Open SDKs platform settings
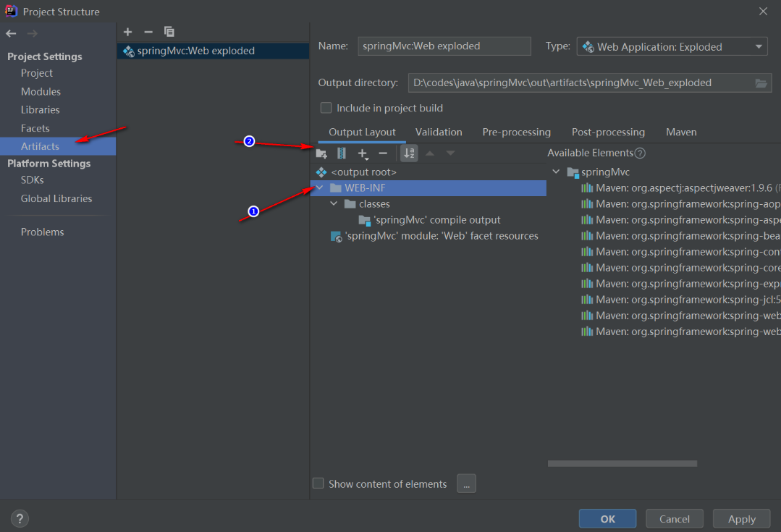Viewport: 781px width, 532px height. click(x=32, y=180)
